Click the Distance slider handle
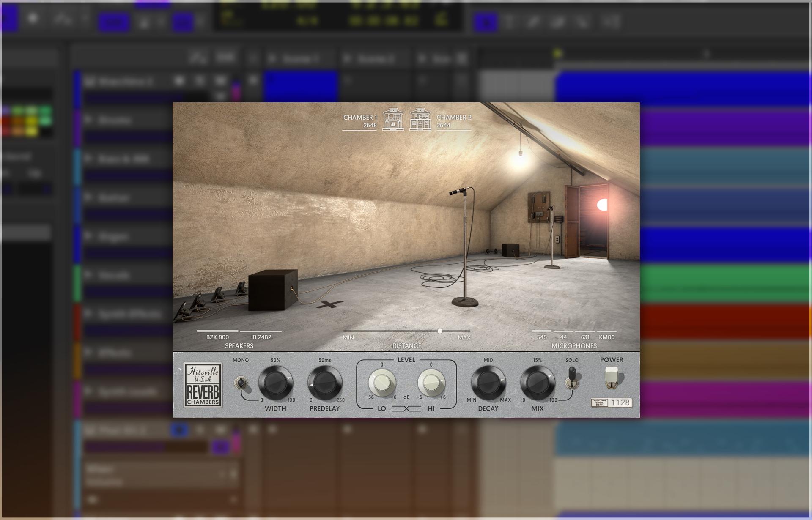Image resolution: width=812 pixels, height=520 pixels. point(440,331)
